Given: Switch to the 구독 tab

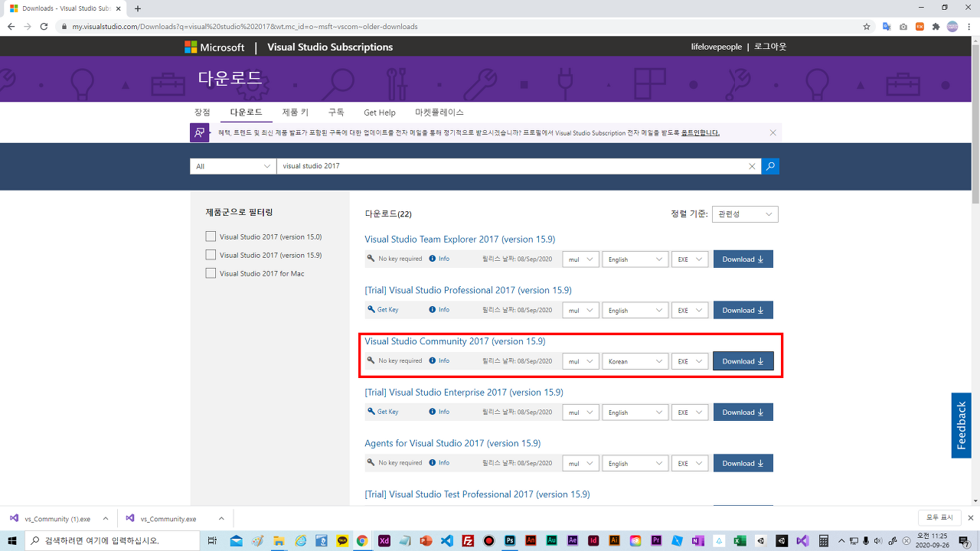Looking at the screenshot, I should (336, 112).
